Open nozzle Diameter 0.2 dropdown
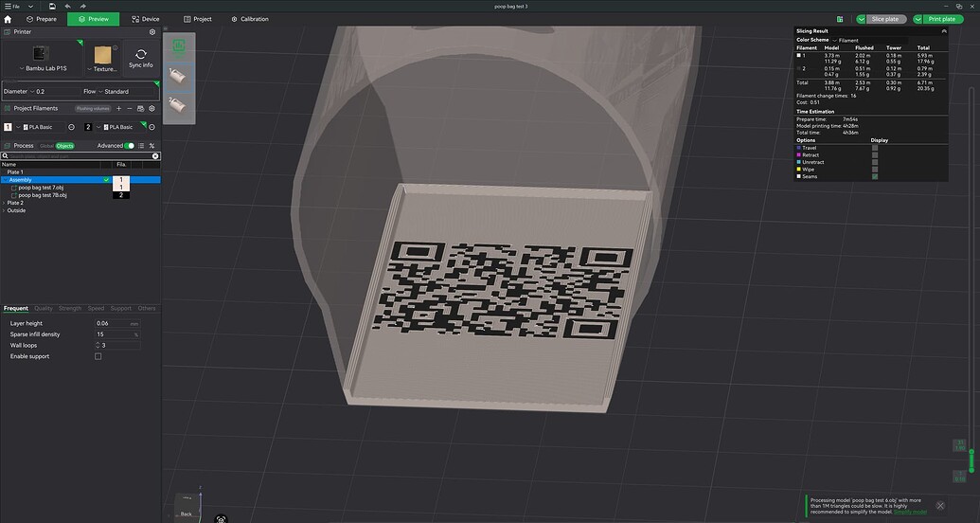The height and width of the screenshot is (523, 980). point(32,92)
